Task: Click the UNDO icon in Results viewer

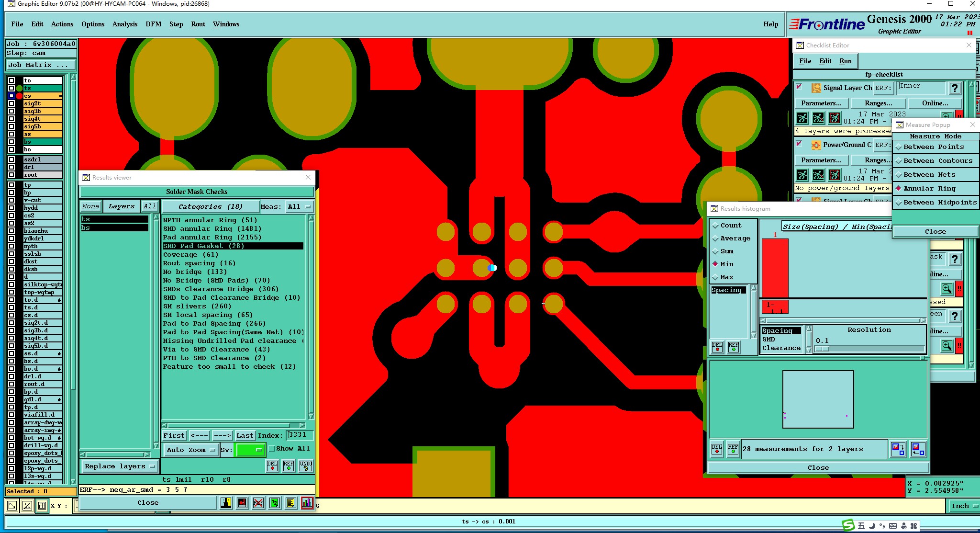Action: tap(306, 466)
